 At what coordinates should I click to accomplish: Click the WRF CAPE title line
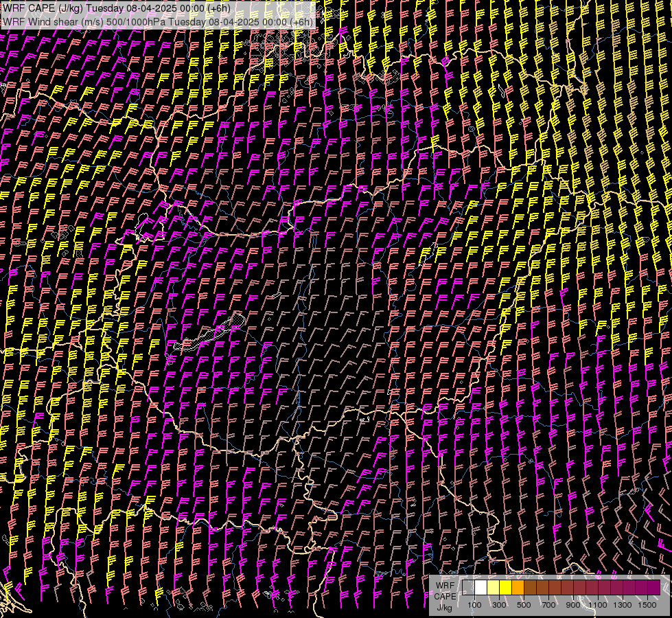(x=117, y=8)
